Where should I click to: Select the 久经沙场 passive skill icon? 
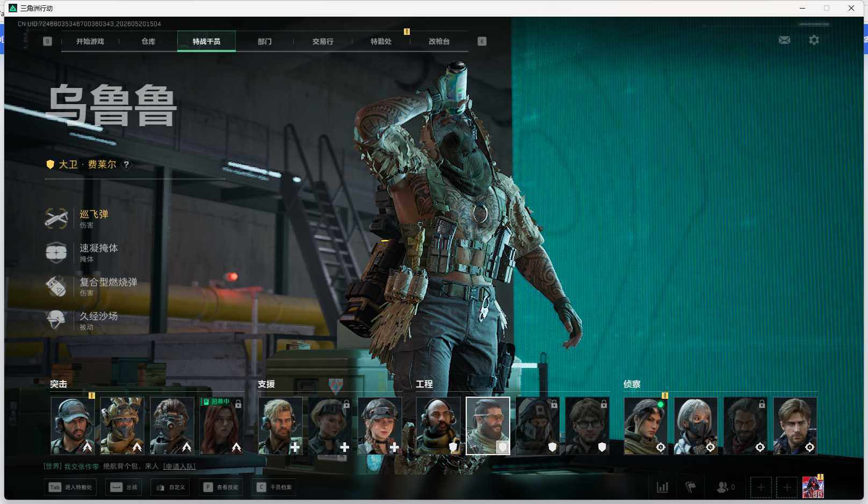[x=56, y=320]
